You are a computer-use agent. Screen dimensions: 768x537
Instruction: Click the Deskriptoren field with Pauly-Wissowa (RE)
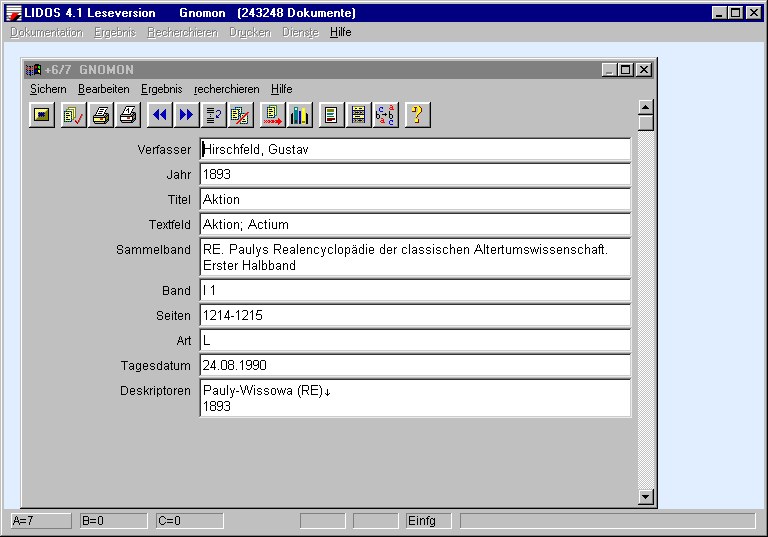pyautogui.click(x=415, y=398)
